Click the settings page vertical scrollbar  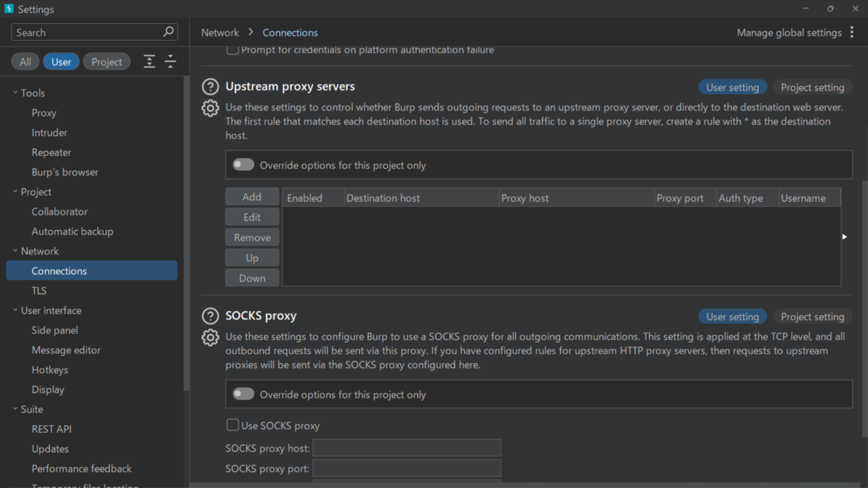[x=864, y=307]
